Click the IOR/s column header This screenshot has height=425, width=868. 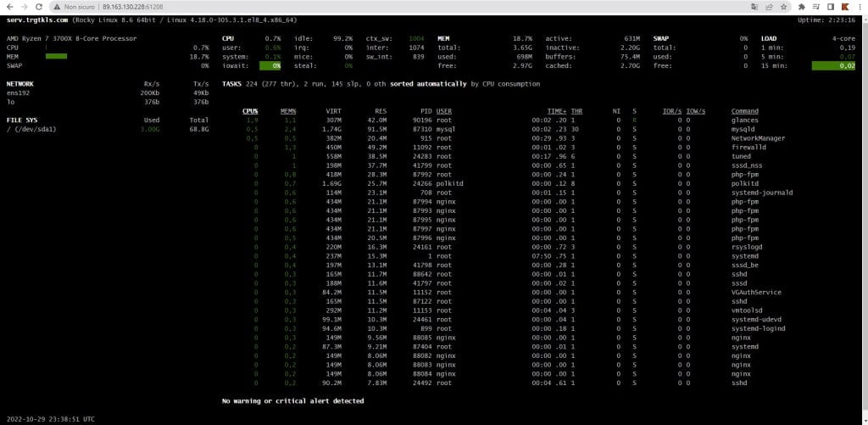pyautogui.click(x=672, y=111)
